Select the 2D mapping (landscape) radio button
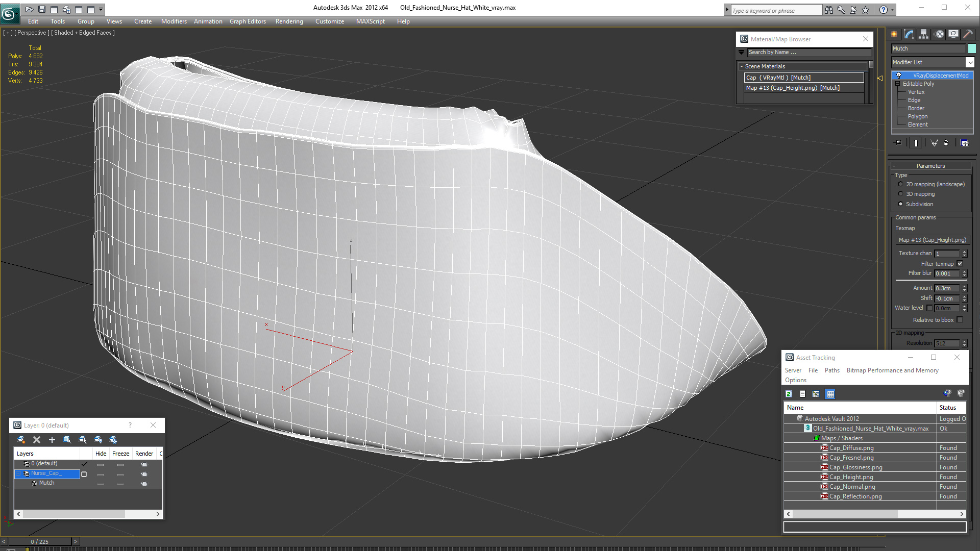The image size is (980, 551). (x=900, y=184)
